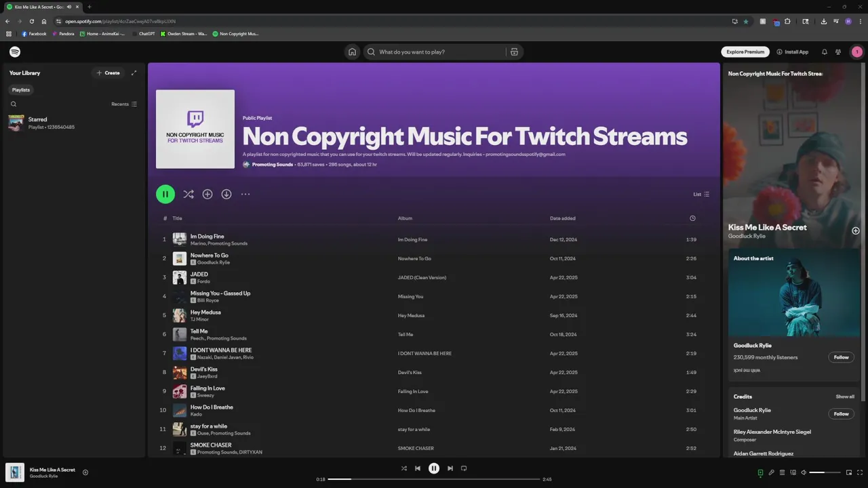Viewport: 868px width, 488px height.
Task: Enter full screen mode
Action: click(x=860, y=472)
